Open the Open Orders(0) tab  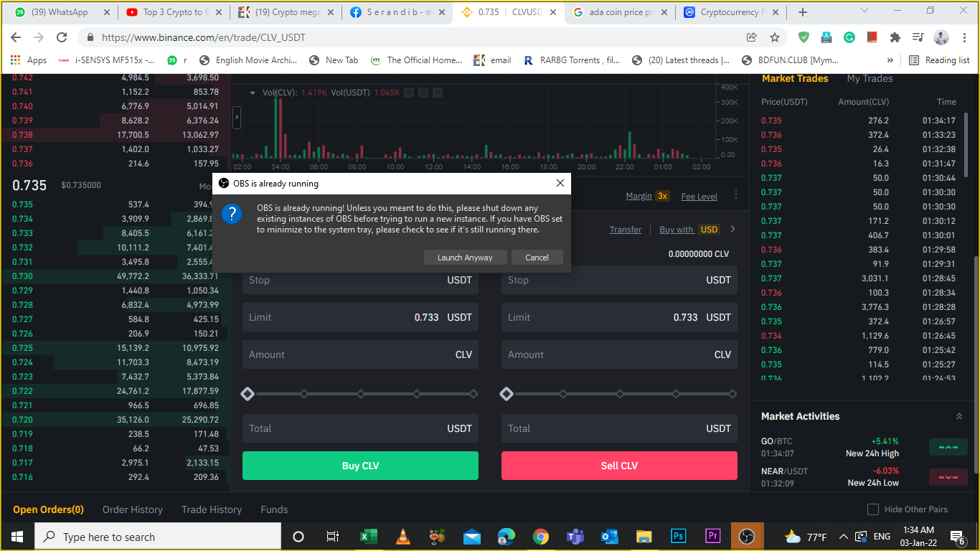coord(48,509)
